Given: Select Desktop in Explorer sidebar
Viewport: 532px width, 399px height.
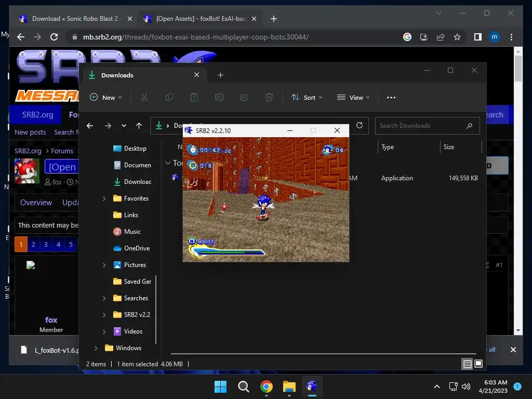Looking at the screenshot, I should pyautogui.click(x=130, y=149).
